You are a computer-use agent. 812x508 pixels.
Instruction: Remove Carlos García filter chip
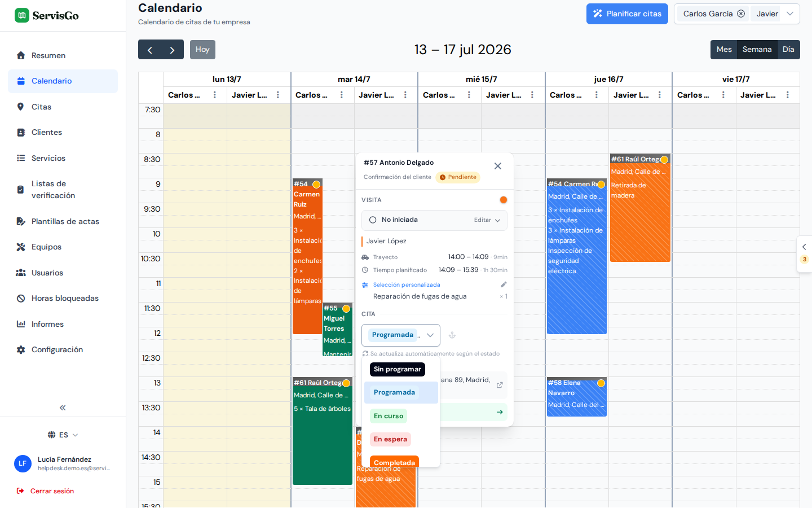[x=741, y=14]
